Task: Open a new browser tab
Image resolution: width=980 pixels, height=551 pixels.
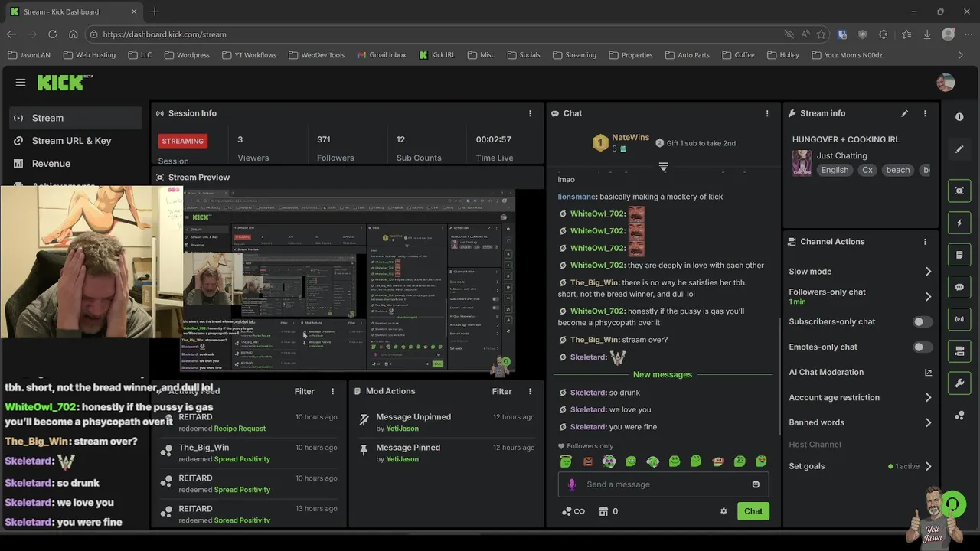Action: (155, 11)
